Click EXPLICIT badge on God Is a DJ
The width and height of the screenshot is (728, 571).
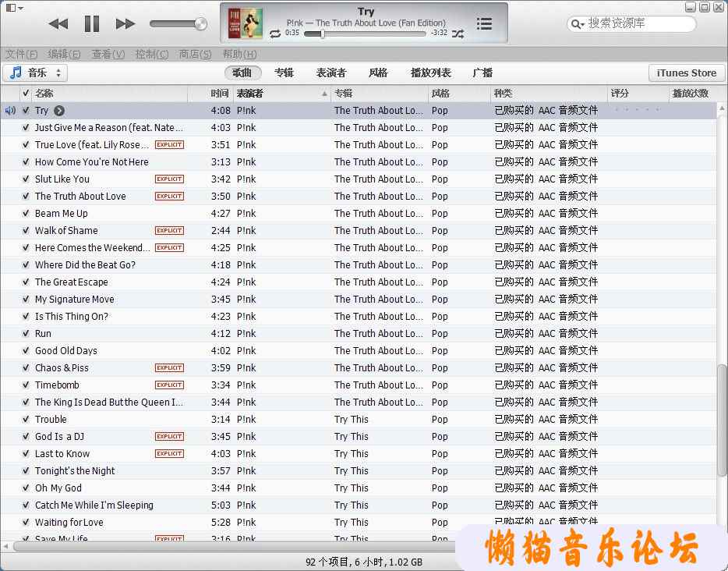click(x=169, y=436)
